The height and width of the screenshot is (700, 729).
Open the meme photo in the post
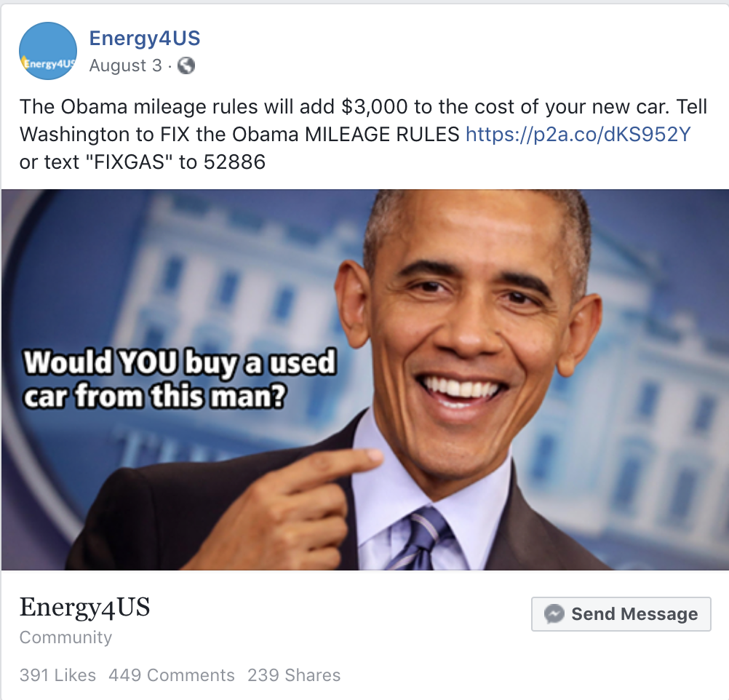(365, 380)
